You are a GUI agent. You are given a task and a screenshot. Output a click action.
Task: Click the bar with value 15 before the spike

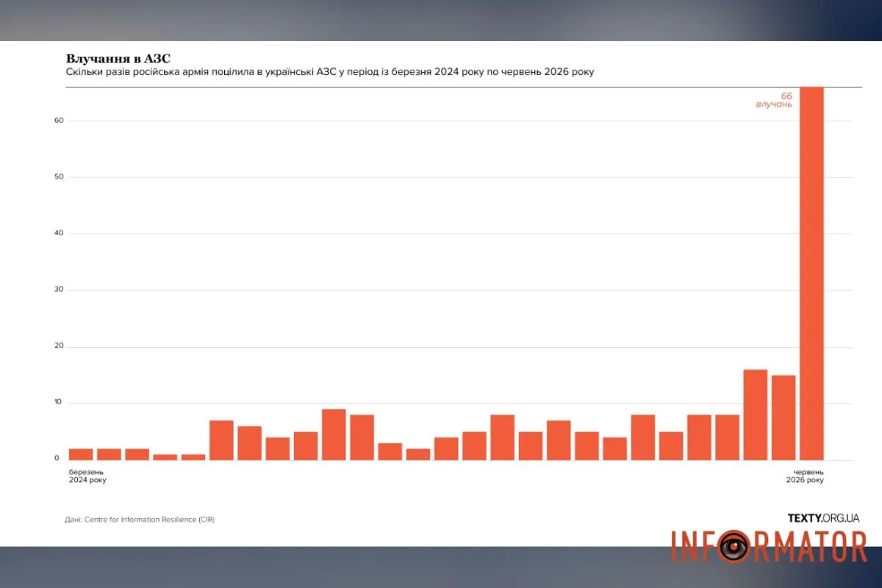(x=784, y=417)
